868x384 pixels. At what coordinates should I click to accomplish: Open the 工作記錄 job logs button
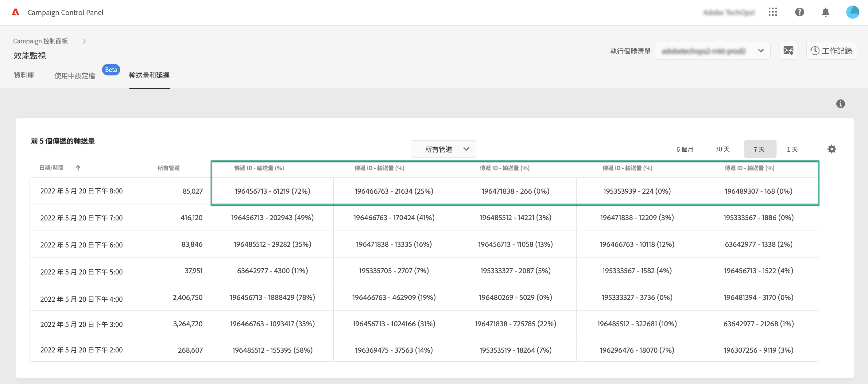831,51
